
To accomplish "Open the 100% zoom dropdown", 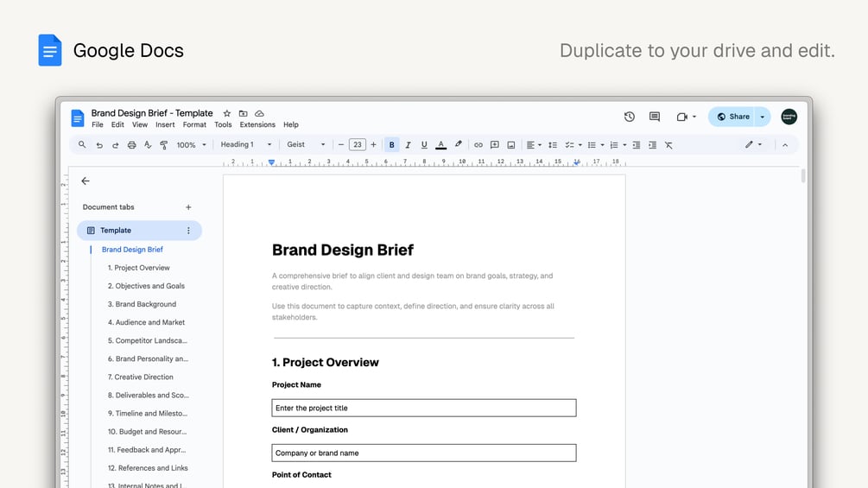I will coord(191,145).
